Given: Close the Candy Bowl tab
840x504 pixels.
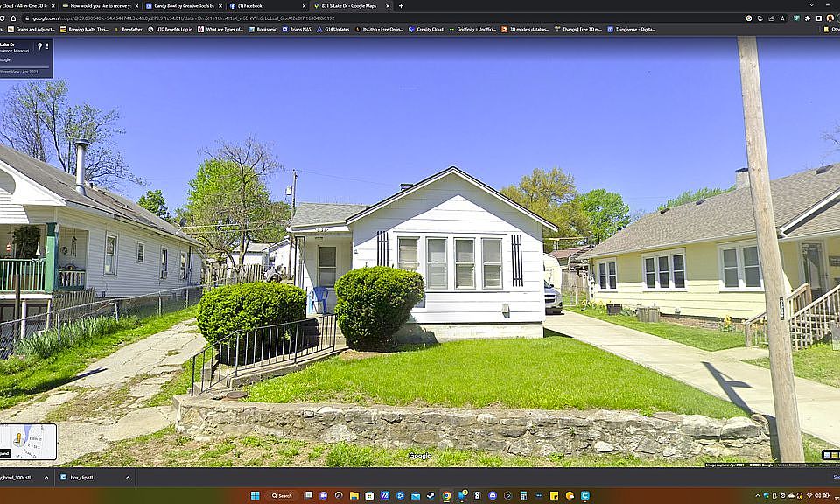Looking at the screenshot, I should click(x=220, y=6).
